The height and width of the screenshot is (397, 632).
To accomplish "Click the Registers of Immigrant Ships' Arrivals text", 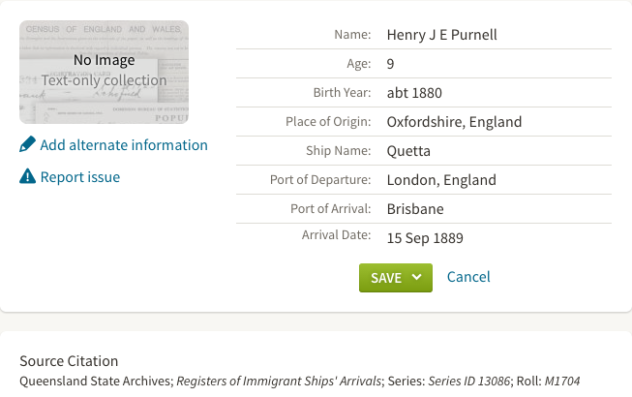I will [279, 381].
